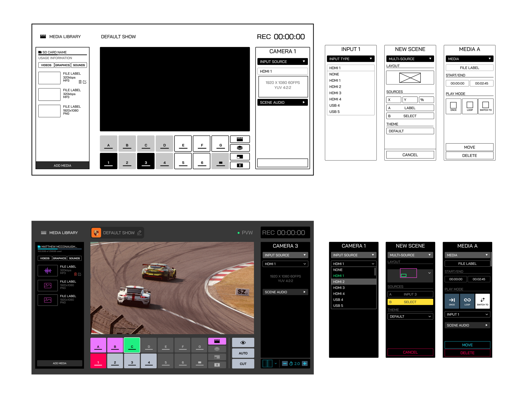This screenshot has width=532, height=398.
Task: Click the minus icon beside the stopwatch duration
Action: (285, 363)
